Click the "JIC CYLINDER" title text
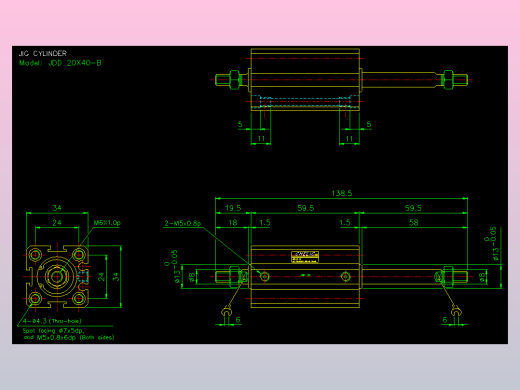Image resolution: width=520 pixels, height=390 pixels. pos(43,53)
